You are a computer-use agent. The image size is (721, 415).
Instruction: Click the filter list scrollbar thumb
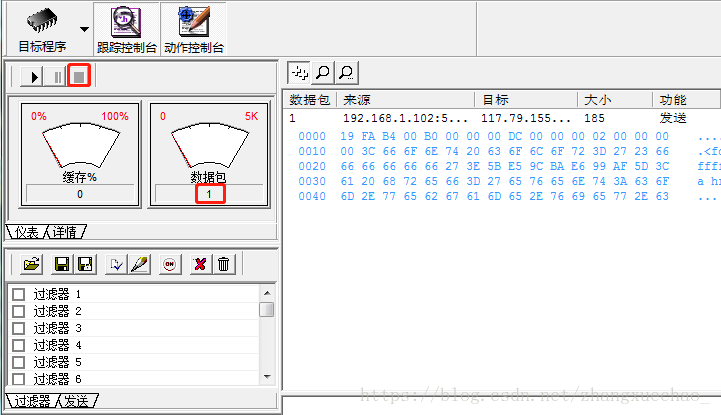(x=267, y=309)
